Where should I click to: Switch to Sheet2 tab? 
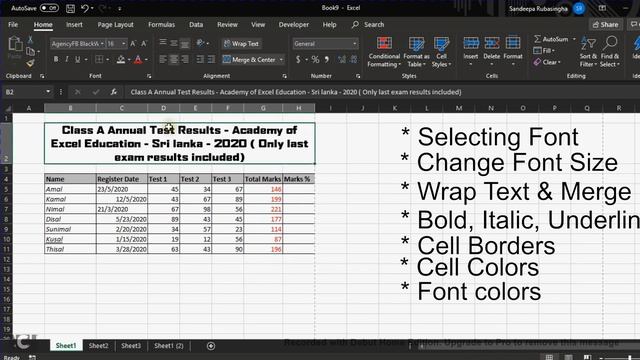coord(98,346)
